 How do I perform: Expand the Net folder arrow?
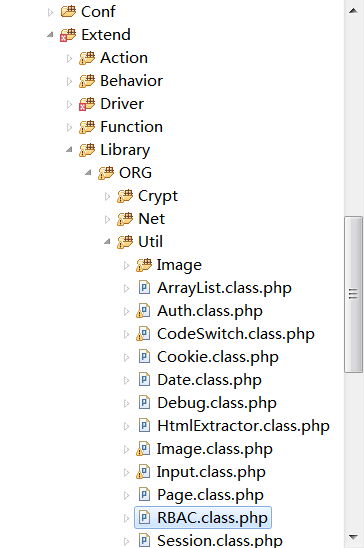click(107, 219)
